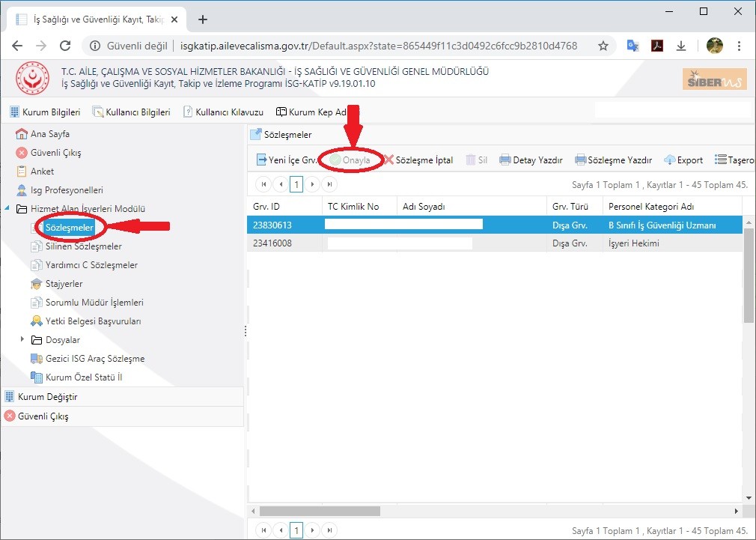Open Kullanıcı Bilgileri
This screenshot has width=756, height=540.
pyautogui.click(x=132, y=112)
